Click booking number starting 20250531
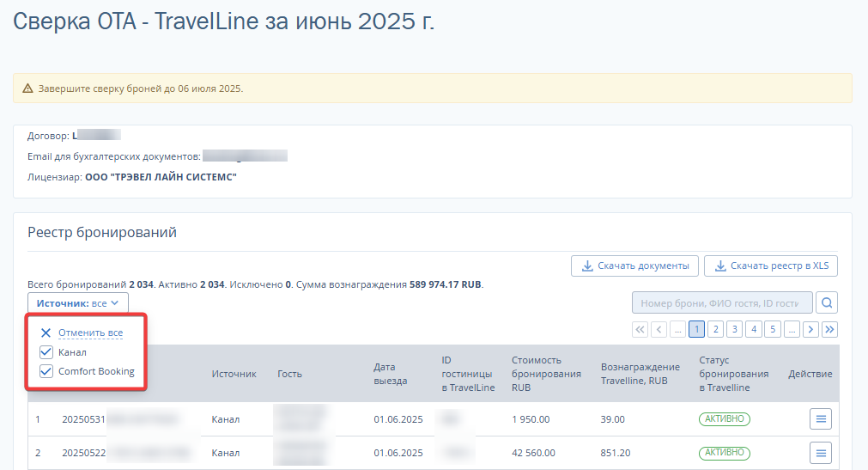 click(83, 419)
